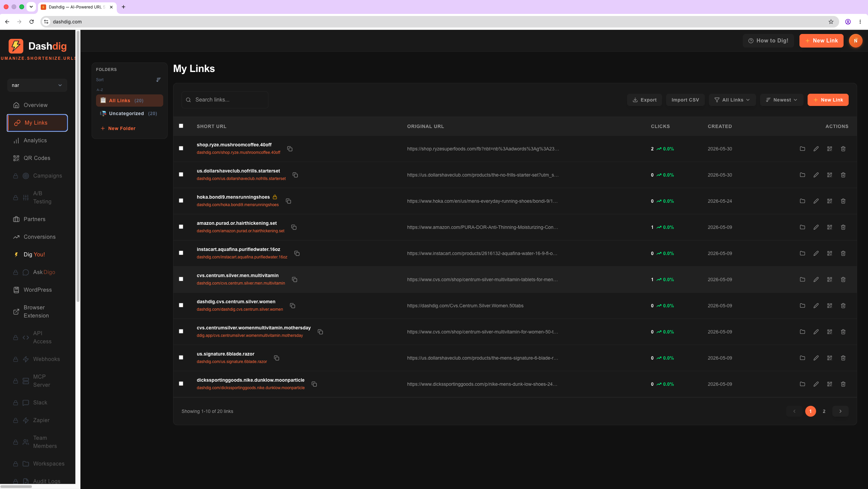This screenshot has height=489, width=868.
Task: Select the Uncategorized folder
Action: click(129, 113)
